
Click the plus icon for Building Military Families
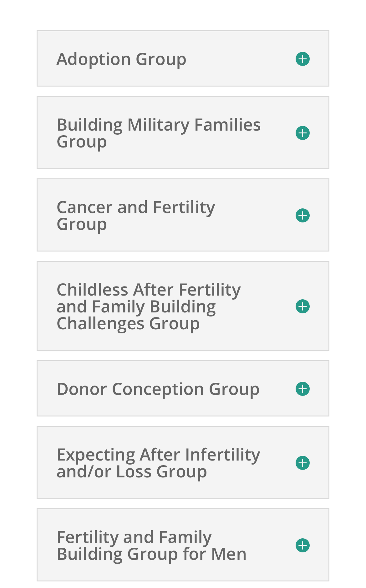pyautogui.click(x=302, y=133)
